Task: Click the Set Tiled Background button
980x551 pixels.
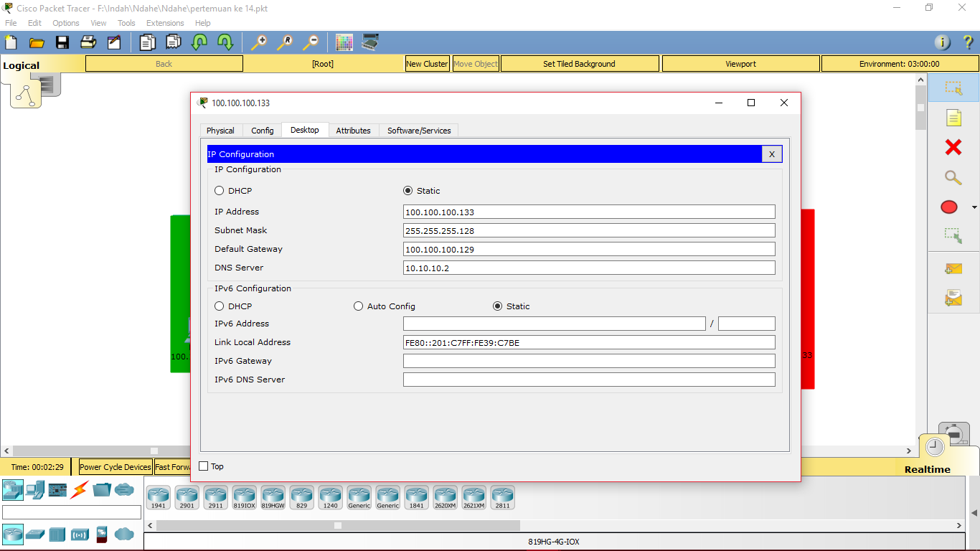Action: click(579, 63)
